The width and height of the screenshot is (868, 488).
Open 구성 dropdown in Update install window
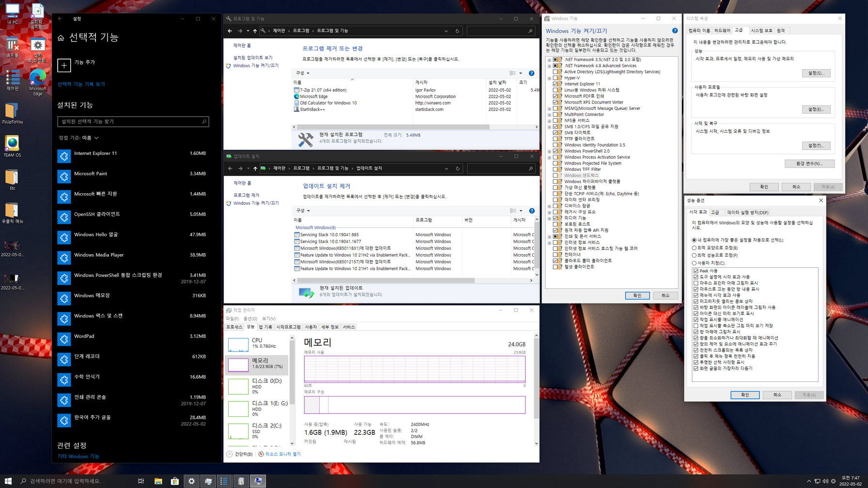(303, 211)
